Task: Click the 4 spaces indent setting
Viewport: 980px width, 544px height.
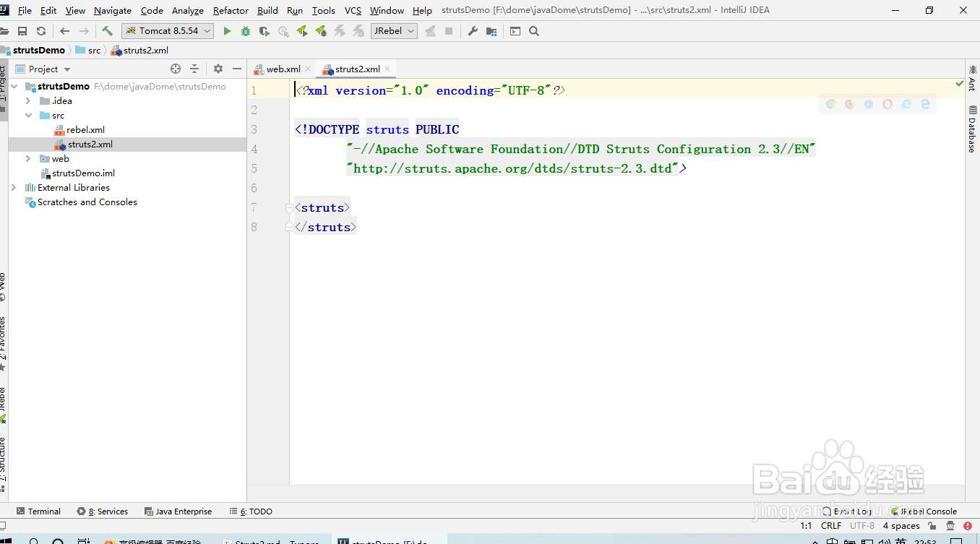Action: 901,526
